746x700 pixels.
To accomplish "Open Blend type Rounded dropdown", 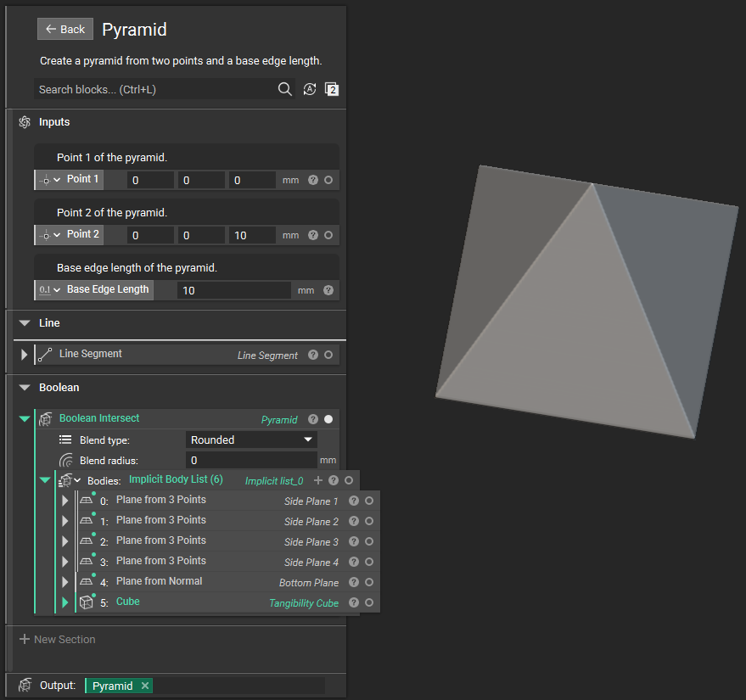I will point(251,440).
